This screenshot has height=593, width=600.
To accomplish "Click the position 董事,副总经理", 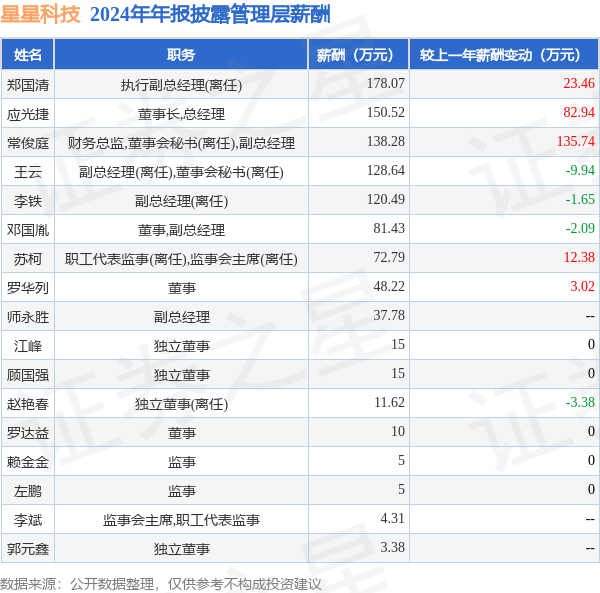I will (181, 230).
